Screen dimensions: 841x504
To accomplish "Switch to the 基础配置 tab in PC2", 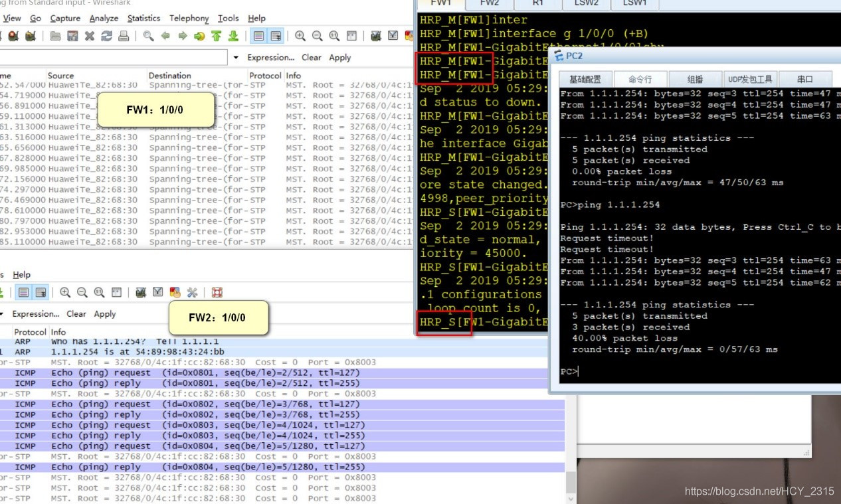I will 585,79.
